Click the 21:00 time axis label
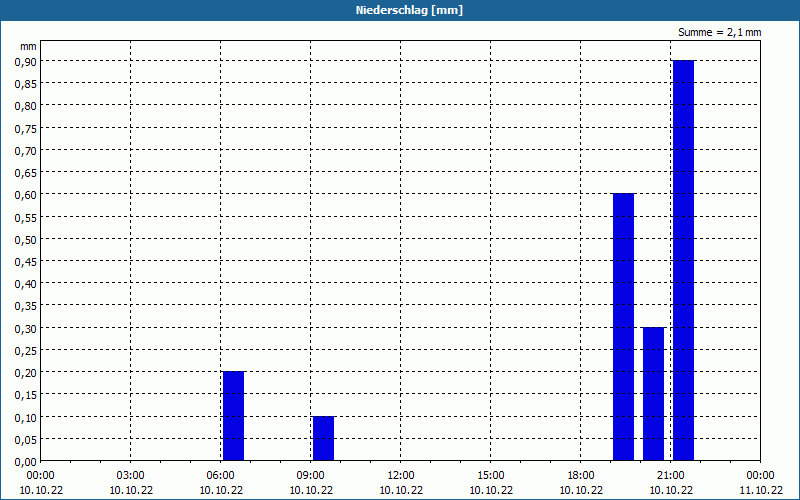 [x=671, y=476]
